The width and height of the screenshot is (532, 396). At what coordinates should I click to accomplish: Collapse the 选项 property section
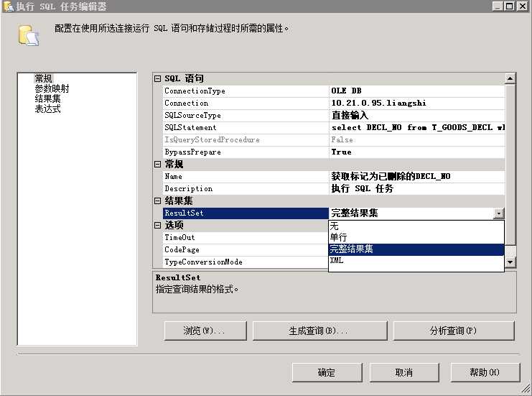pyautogui.click(x=157, y=225)
